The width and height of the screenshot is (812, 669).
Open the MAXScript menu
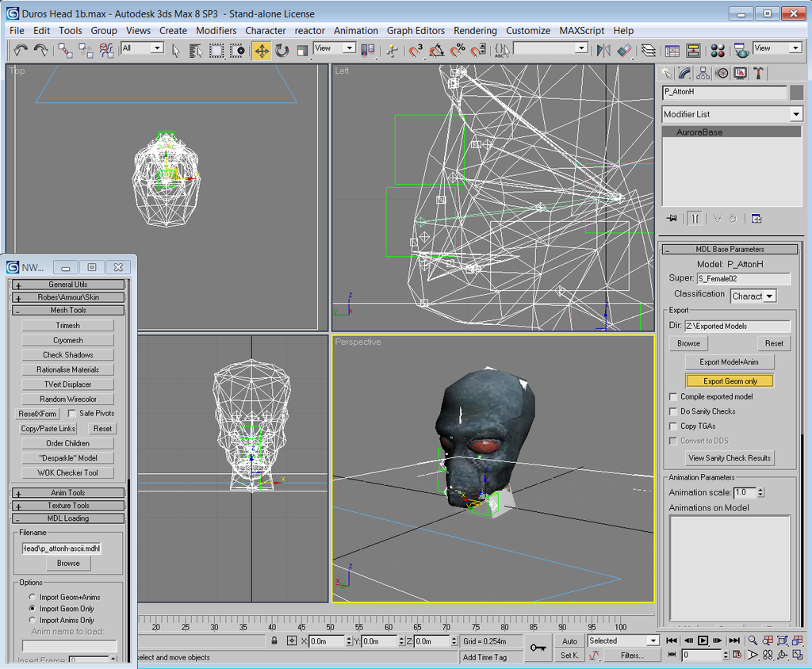coord(581,31)
